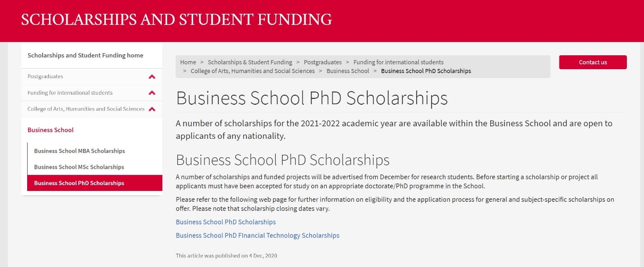Open Scholarships and Student Funding home
The height and width of the screenshot is (267, 644).
coord(85,55)
